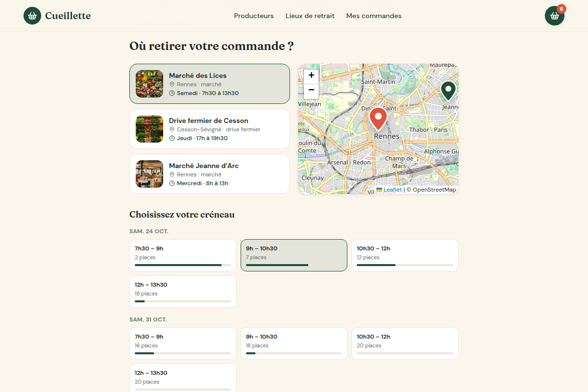Click the Cueillette brand name
The height and width of the screenshot is (392, 588).
click(x=68, y=16)
